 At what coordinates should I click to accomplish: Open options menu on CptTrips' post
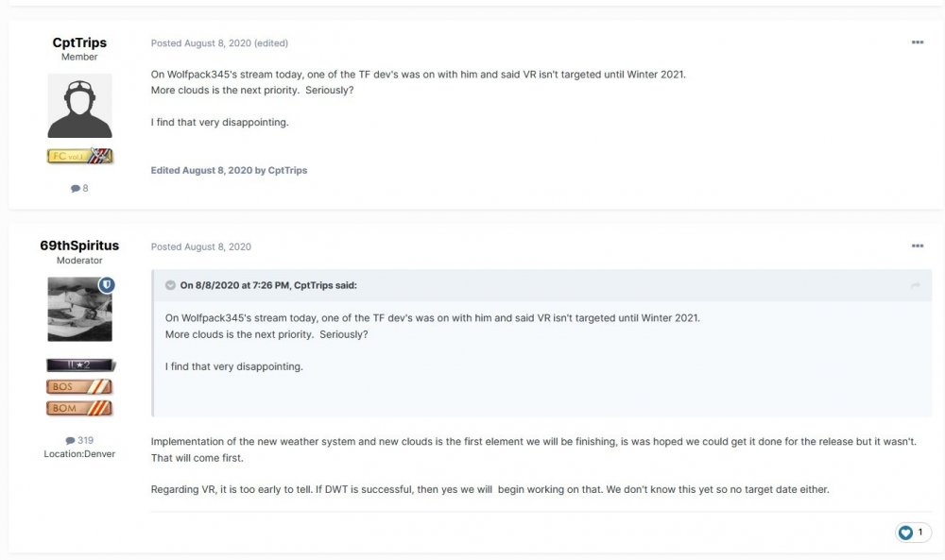tap(917, 42)
